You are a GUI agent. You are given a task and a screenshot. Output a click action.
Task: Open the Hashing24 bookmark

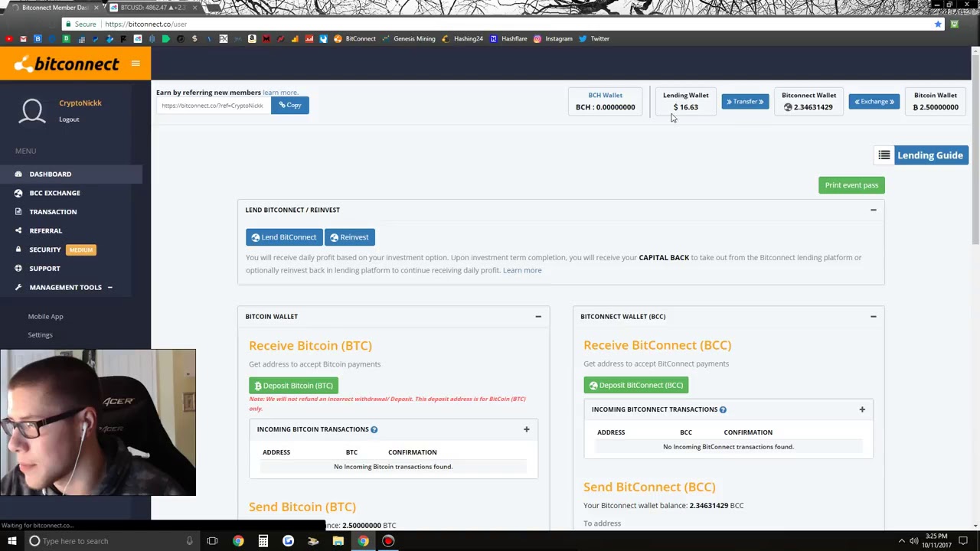click(462, 38)
